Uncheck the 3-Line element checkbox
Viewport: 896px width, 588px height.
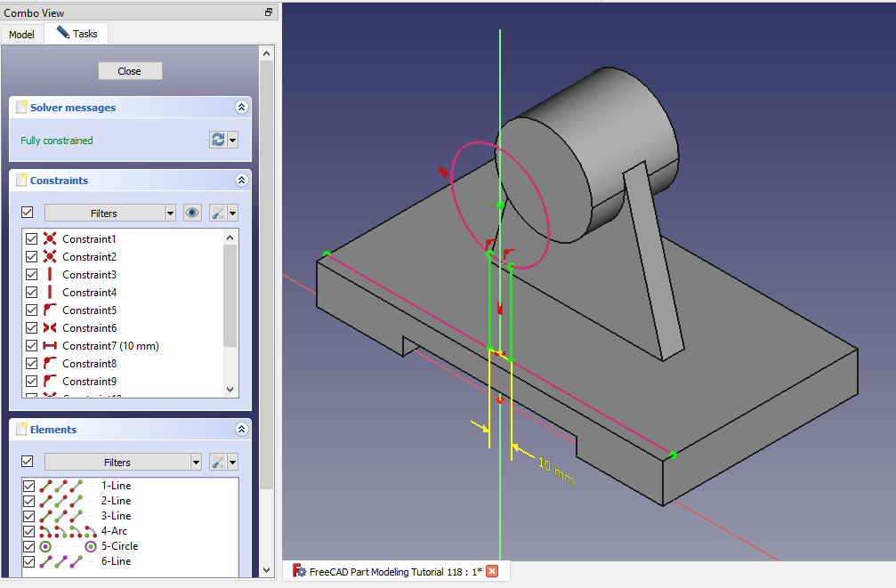point(29,516)
